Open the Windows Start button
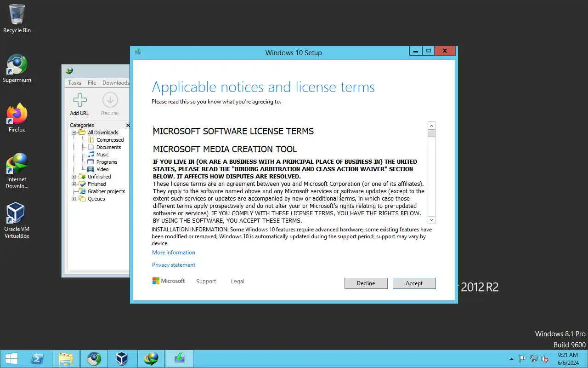Image resolution: width=588 pixels, height=368 pixels. click(11, 359)
